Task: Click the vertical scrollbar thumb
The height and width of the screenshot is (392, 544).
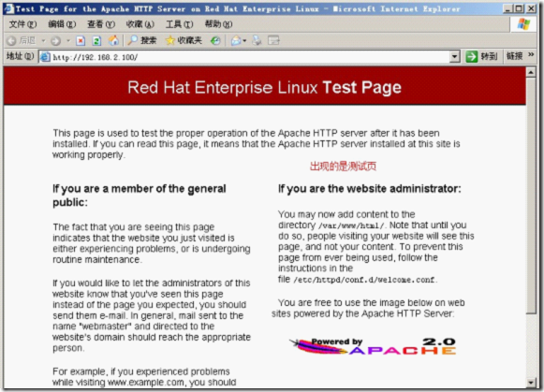Action: point(531,196)
